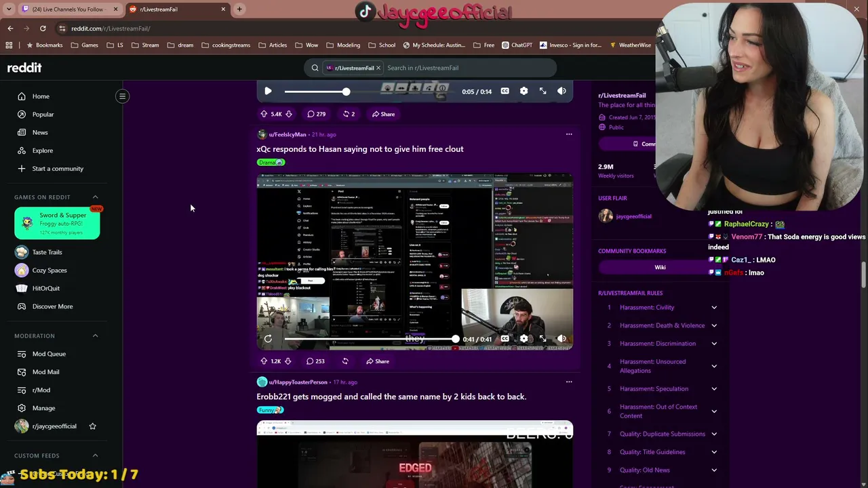Collapse the Custom Feeds section
The height and width of the screenshot is (488, 868).
[x=95, y=455]
